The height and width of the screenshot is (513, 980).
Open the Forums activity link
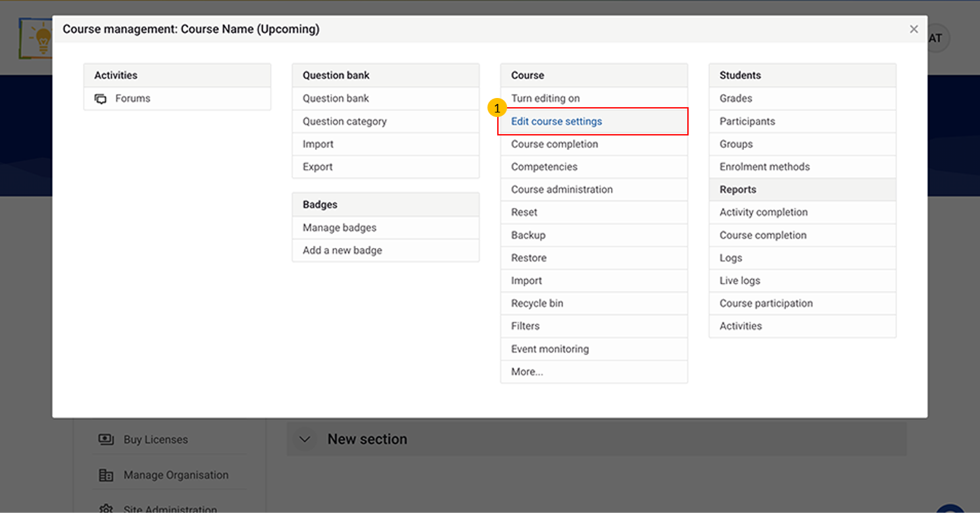(133, 99)
